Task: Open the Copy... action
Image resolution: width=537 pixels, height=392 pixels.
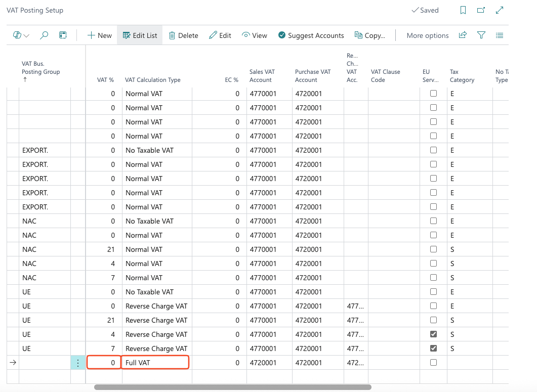Action: [369, 35]
